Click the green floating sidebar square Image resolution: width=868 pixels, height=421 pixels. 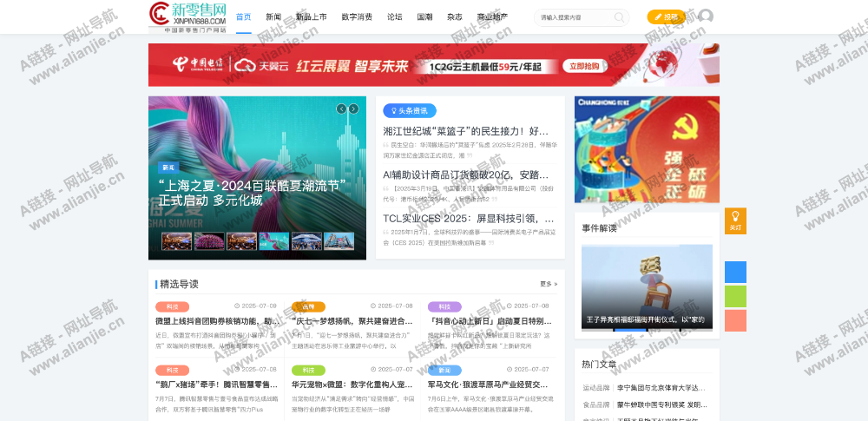tap(735, 296)
